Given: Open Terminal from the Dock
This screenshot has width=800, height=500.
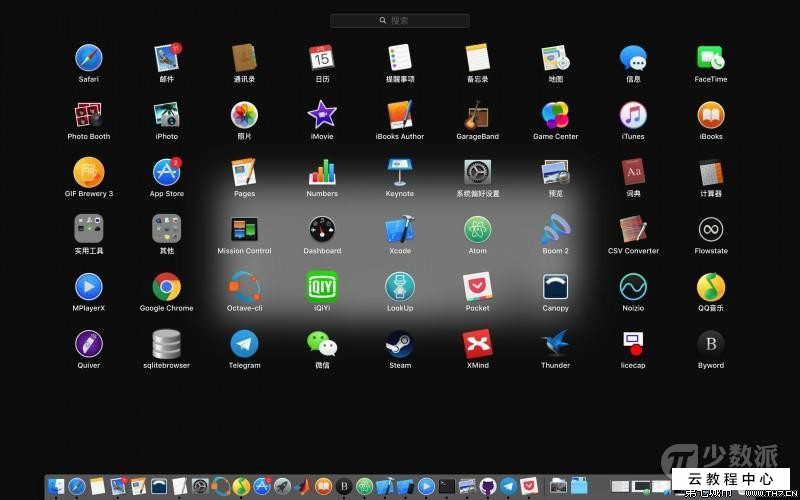Looking at the screenshot, I should tap(447, 486).
